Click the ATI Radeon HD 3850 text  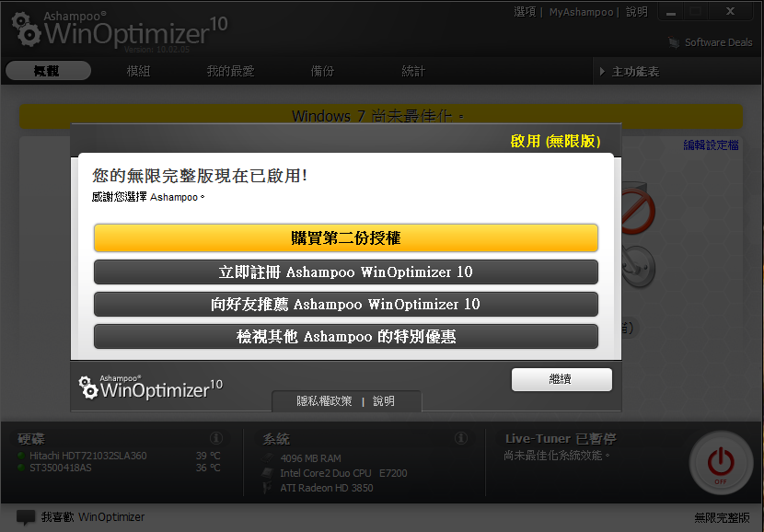click(327, 488)
